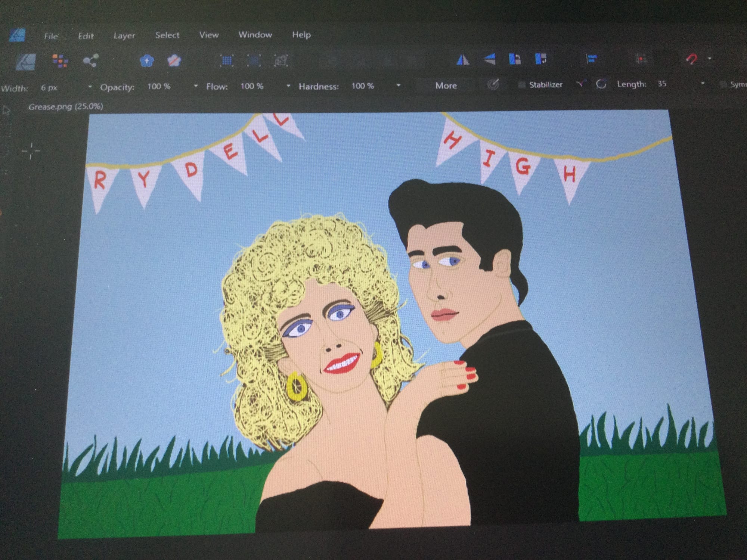Enable the Stabilizer checkbox
747x560 pixels.
click(x=522, y=85)
